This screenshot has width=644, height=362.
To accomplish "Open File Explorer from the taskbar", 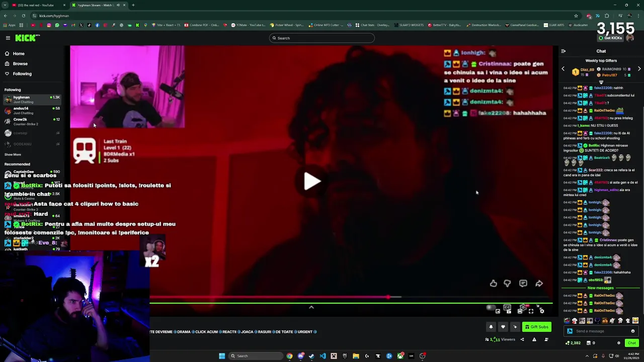I will pos(356,356).
